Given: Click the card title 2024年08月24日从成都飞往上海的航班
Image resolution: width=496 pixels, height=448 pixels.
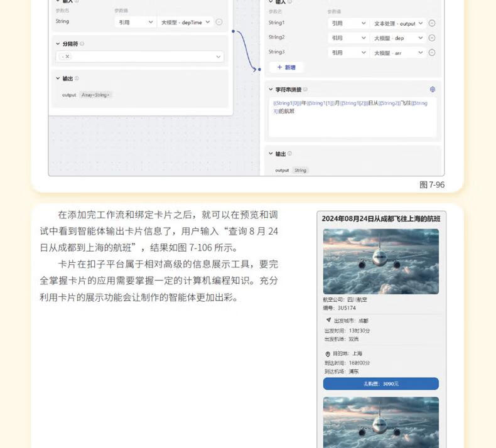Looking at the screenshot, I should point(381,219).
